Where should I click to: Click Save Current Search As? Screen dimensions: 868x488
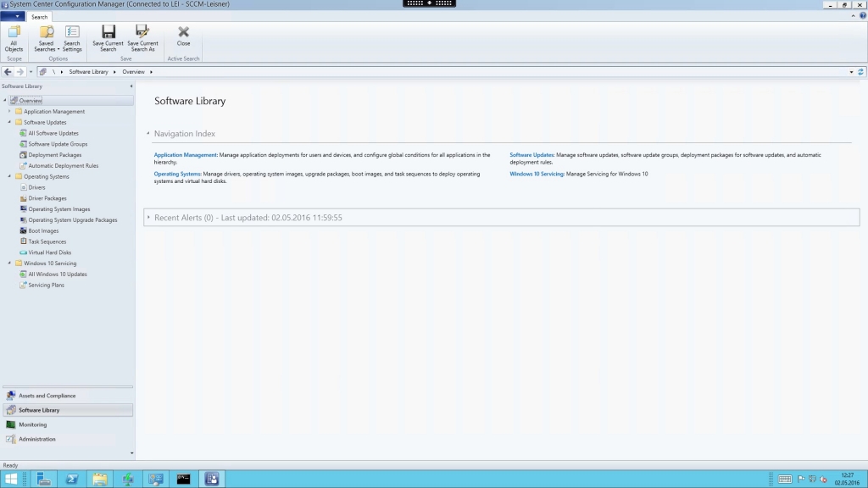coord(142,39)
